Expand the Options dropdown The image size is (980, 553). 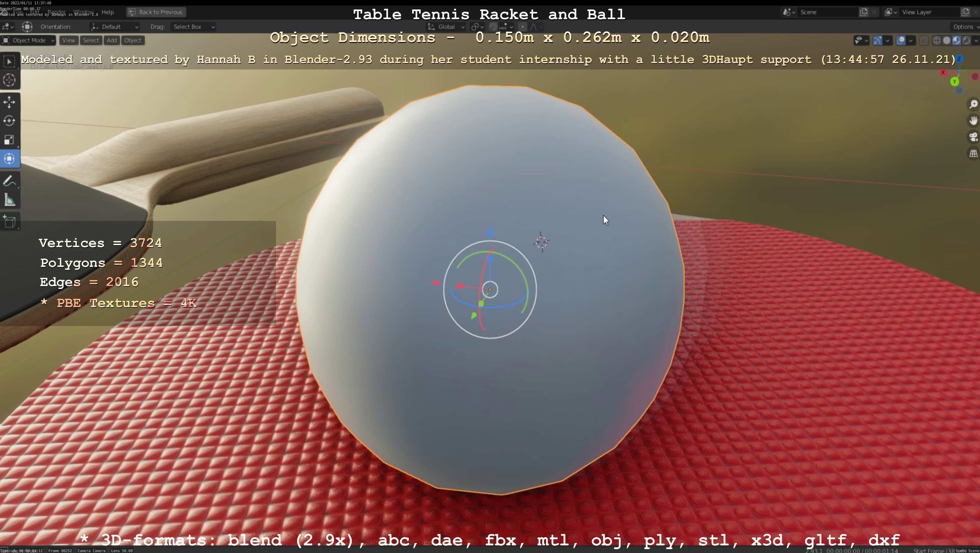click(x=966, y=27)
